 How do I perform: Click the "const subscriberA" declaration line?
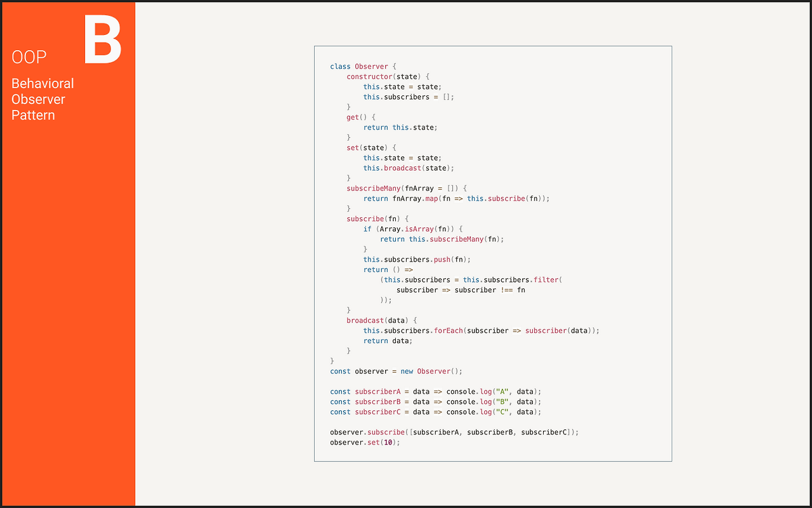coord(436,392)
